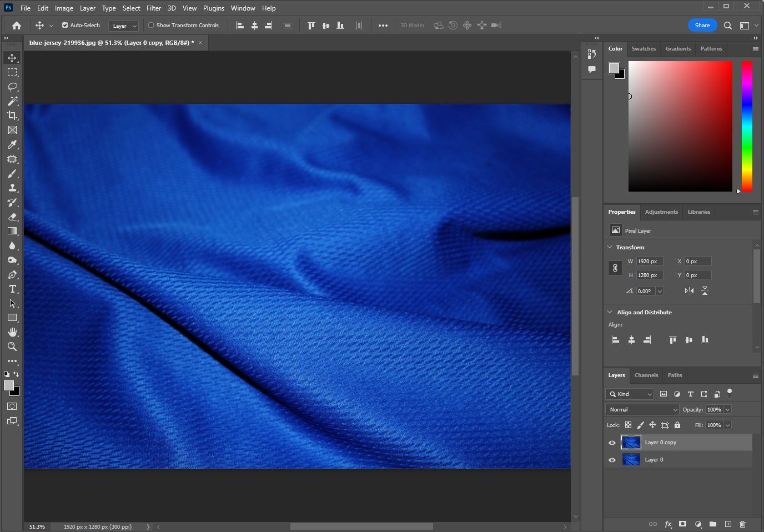This screenshot has width=764, height=532.
Task: Select the Rectangular Marquee tool
Action: (x=12, y=72)
